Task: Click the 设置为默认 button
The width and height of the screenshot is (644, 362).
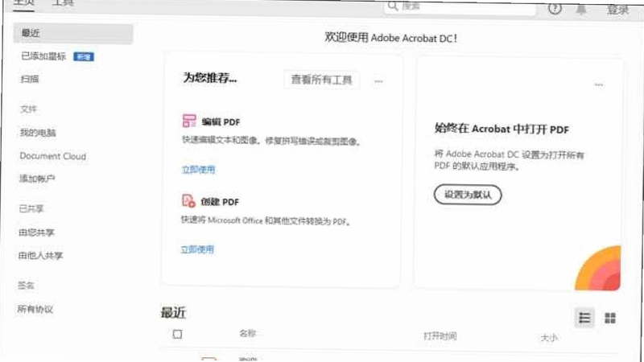Action: (468, 195)
